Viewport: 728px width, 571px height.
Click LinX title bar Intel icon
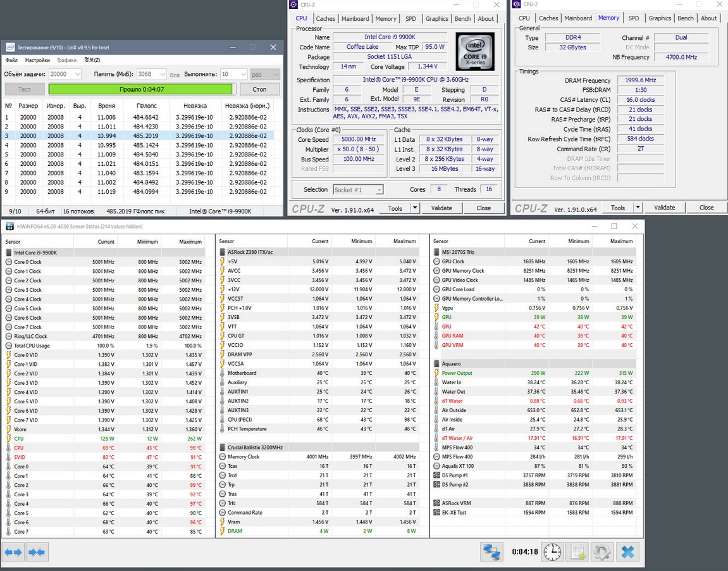(9, 47)
